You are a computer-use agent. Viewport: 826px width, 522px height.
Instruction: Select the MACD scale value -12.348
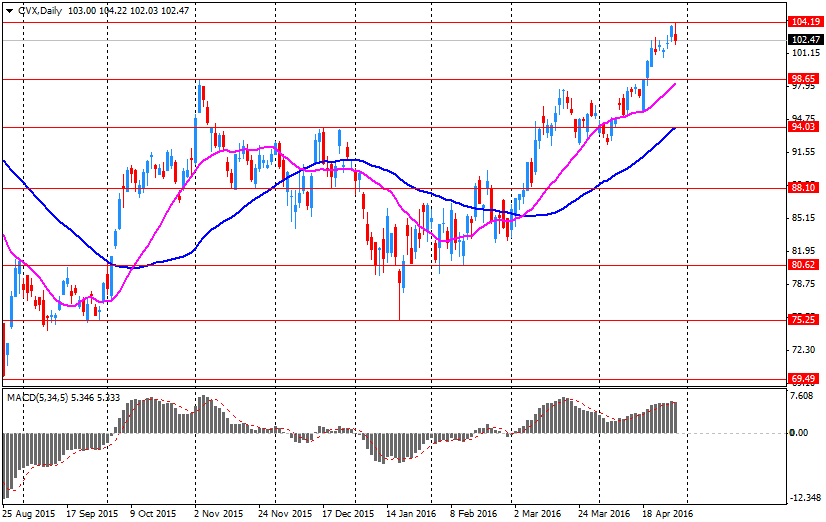point(804,498)
